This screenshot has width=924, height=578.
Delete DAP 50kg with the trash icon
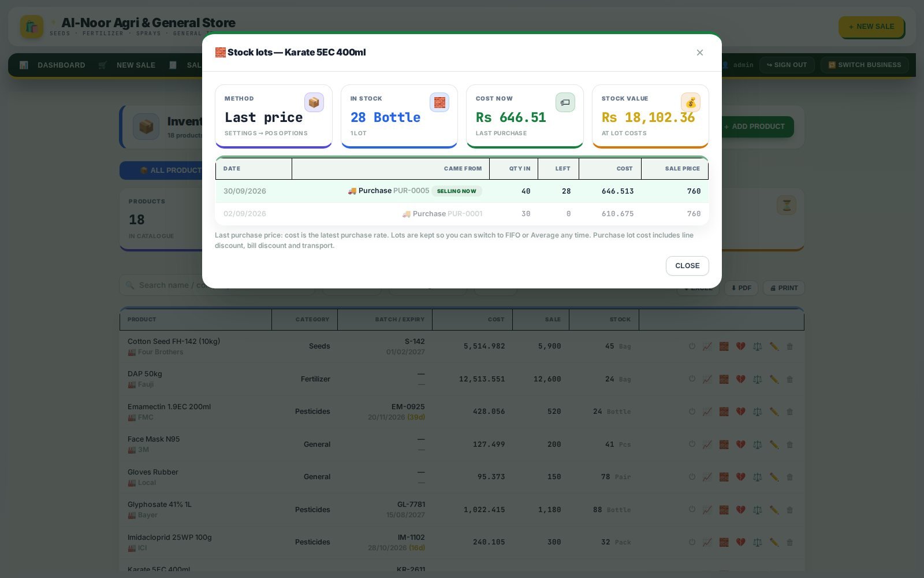pos(789,379)
